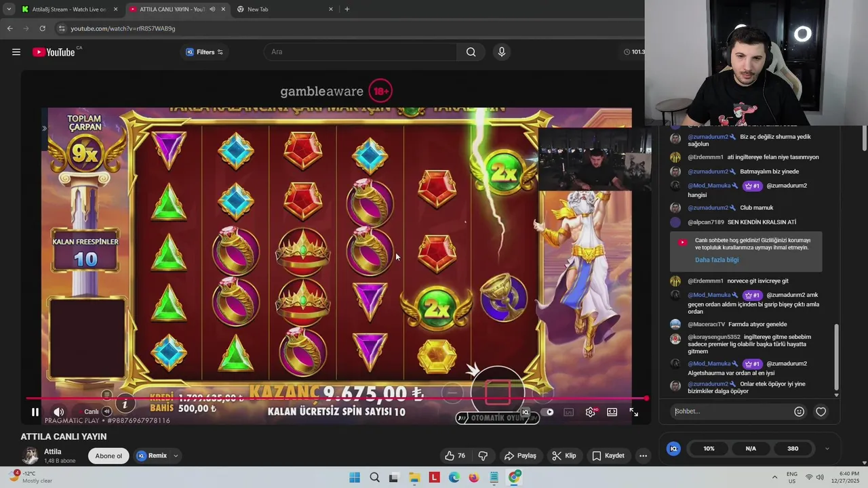Open the YouTube hamburger guide menu
The width and height of the screenshot is (868, 488).
pos(16,52)
